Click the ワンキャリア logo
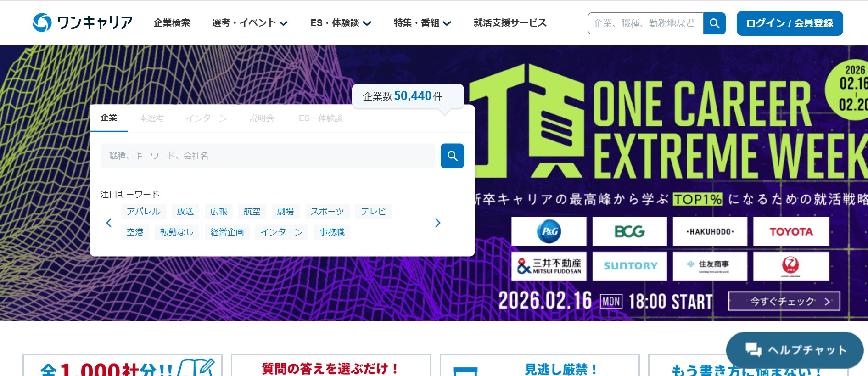This screenshot has width=868, height=376. [83, 22]
